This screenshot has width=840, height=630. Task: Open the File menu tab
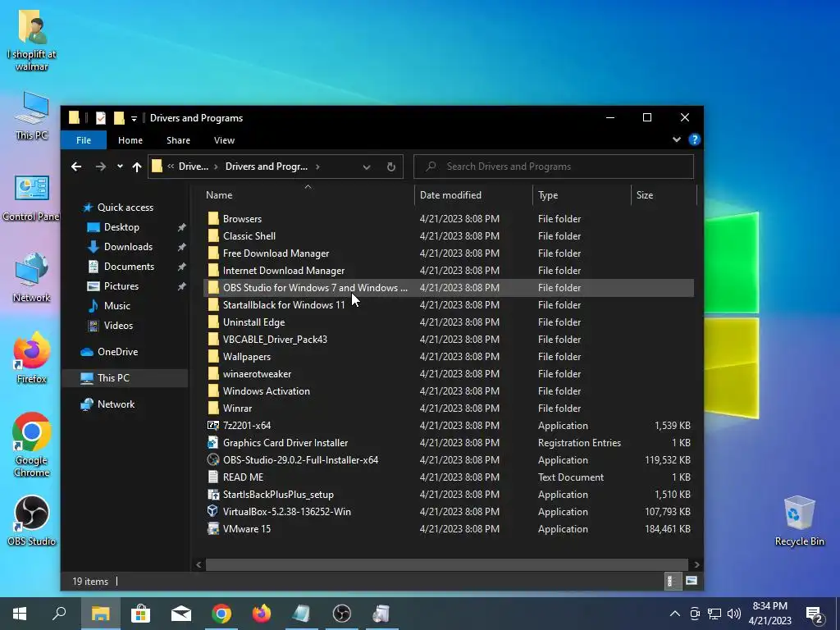click(84, 139)
